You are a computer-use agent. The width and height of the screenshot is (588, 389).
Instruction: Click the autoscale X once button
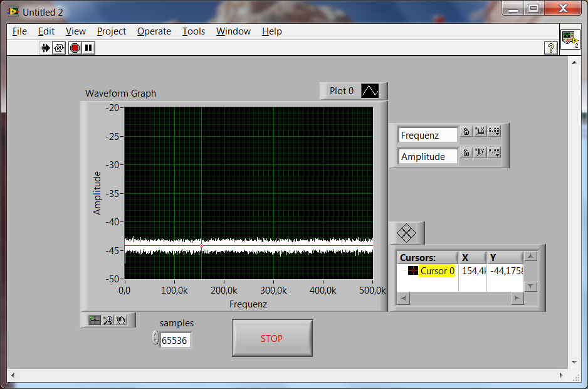click(480, 131)
